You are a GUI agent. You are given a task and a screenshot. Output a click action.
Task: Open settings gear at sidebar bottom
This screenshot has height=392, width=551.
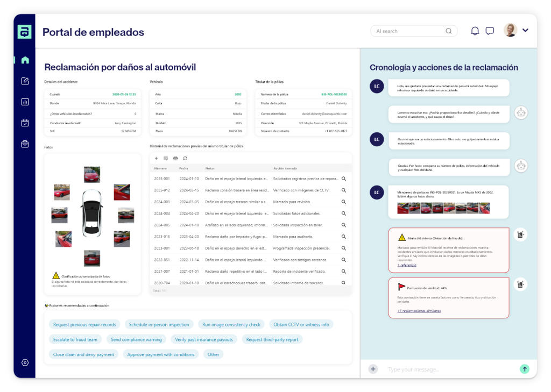point(25,362)
